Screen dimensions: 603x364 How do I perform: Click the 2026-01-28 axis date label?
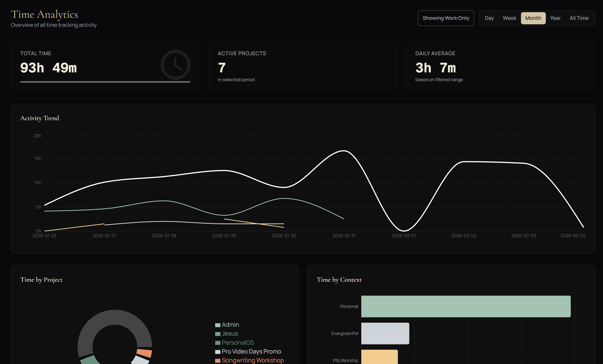tap(164, 236)
